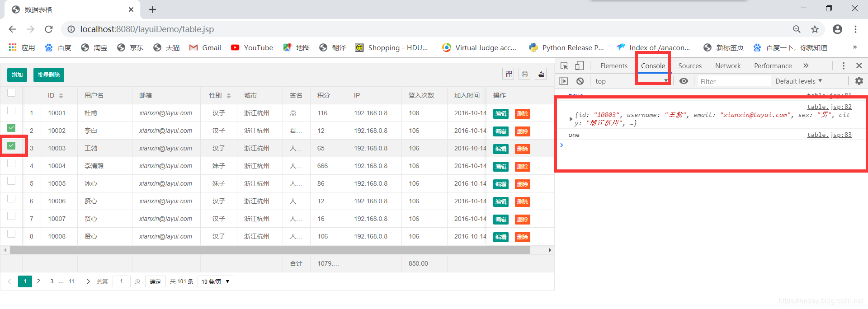Toggle DevTools device toolbar icon

(x=579, y=66)
